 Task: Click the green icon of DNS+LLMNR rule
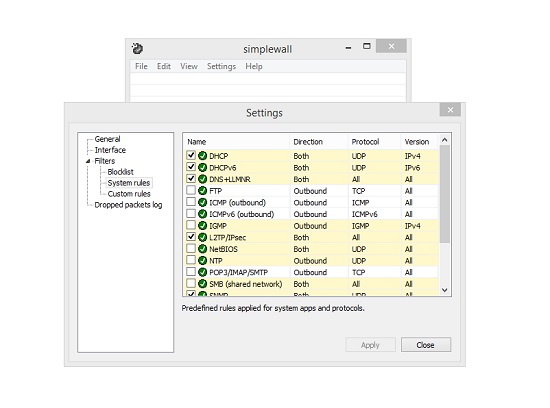(202, 179)
